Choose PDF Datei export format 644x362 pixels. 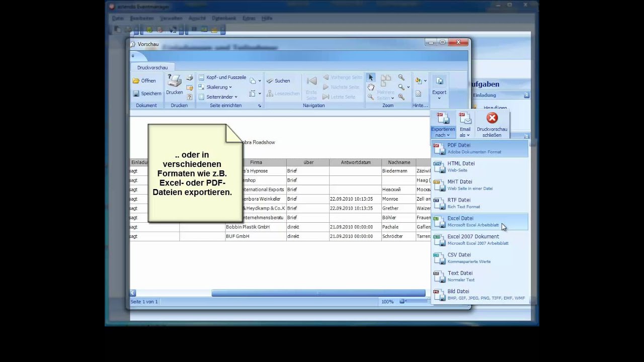tap(480, 148)
